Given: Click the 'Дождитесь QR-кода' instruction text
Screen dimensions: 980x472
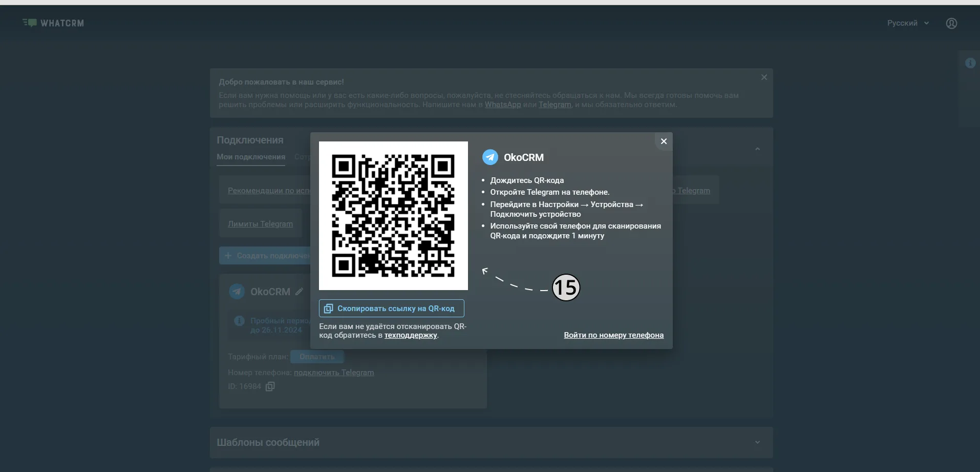Looking at the screenshot, I should tap(527, 180).
